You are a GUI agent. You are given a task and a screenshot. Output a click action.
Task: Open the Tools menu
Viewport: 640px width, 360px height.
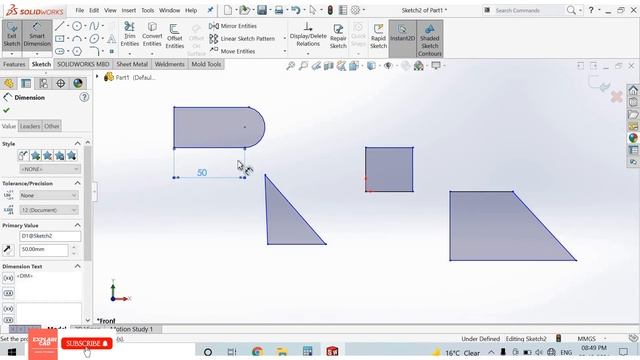coord(148,10)
